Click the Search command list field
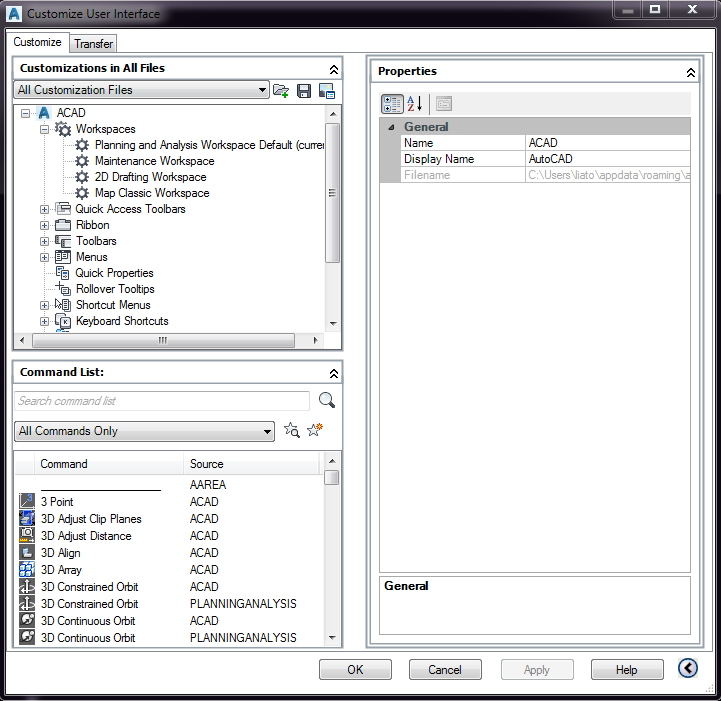 pos(162,401)
